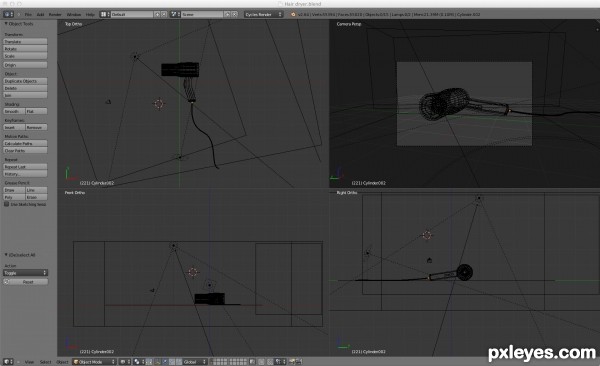The height and width of the screenshot is (366, 600).
Task: Select Grease Pencil Line
Action: 36,190
